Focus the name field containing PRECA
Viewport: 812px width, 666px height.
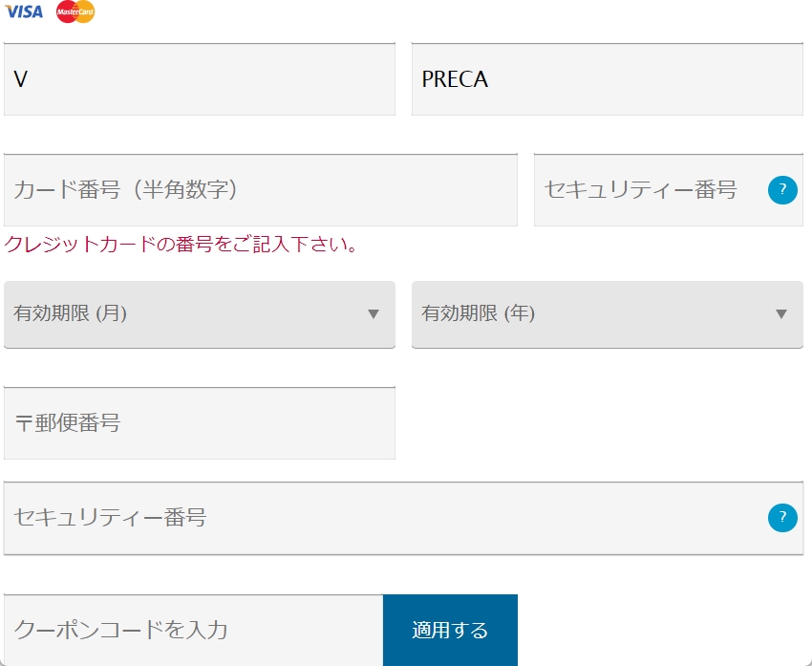(607, 79)
